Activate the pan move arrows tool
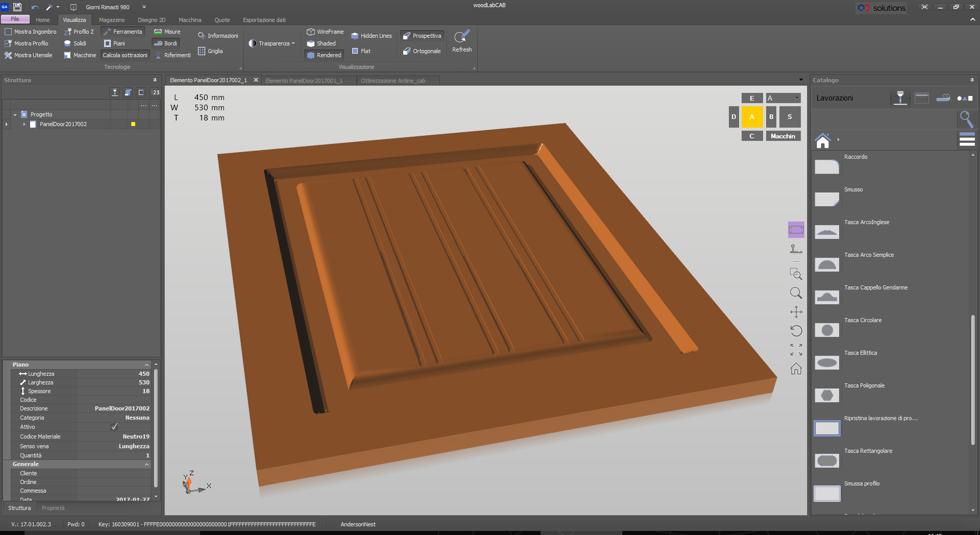The height and width of the screenshot is (535, 980). (x=796, y=312)
